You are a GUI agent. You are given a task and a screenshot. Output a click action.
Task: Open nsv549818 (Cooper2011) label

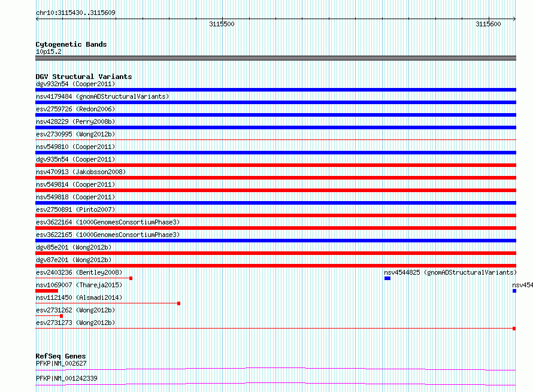click(75, 197)
